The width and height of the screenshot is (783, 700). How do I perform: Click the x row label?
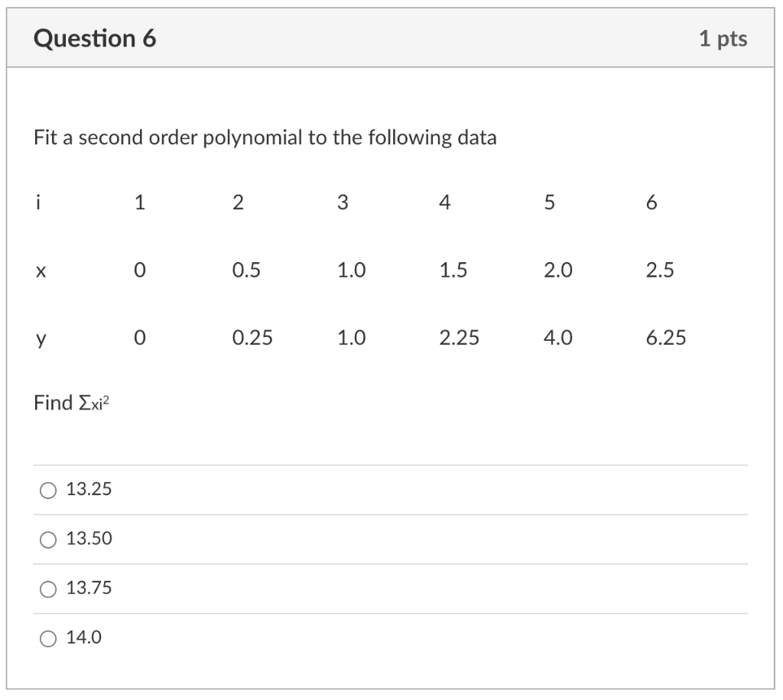[39, 269]
